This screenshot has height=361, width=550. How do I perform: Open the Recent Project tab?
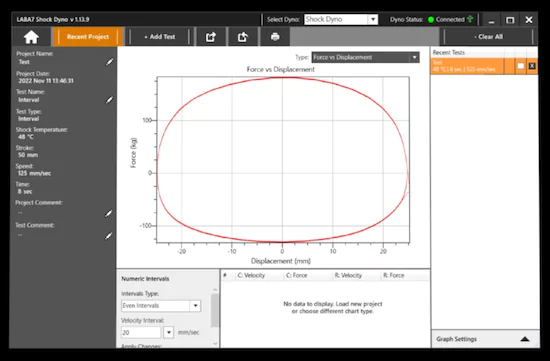coord(88,37)
